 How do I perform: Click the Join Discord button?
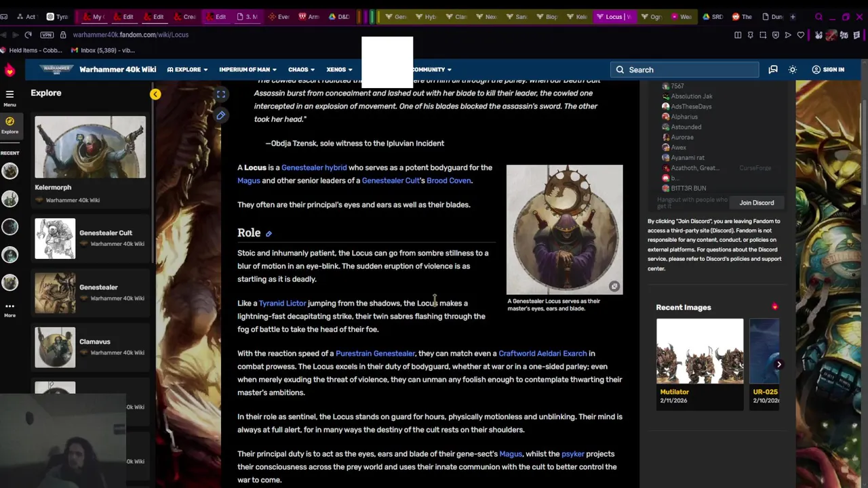pyautogui.click(x=756, y=203)
